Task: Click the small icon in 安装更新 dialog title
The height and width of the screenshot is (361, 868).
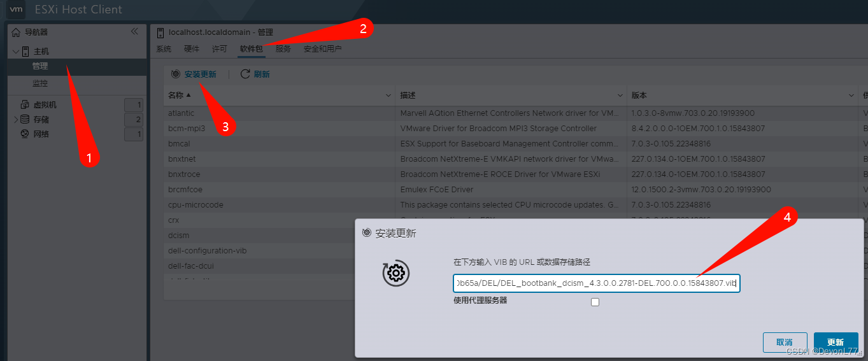Action: point(366,233)
